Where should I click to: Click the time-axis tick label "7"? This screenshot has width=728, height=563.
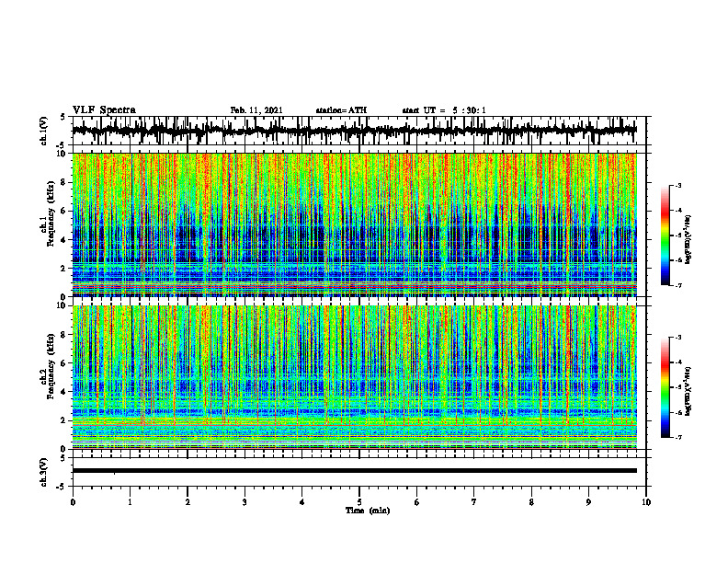[474, 502]
